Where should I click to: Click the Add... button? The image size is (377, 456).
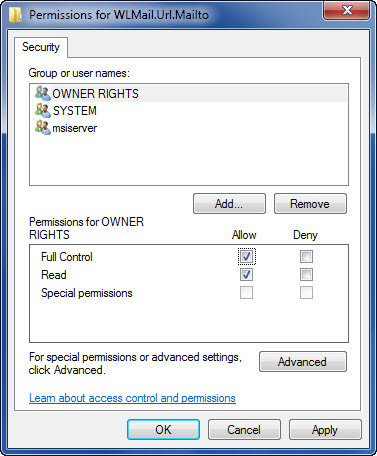(229, 204)
